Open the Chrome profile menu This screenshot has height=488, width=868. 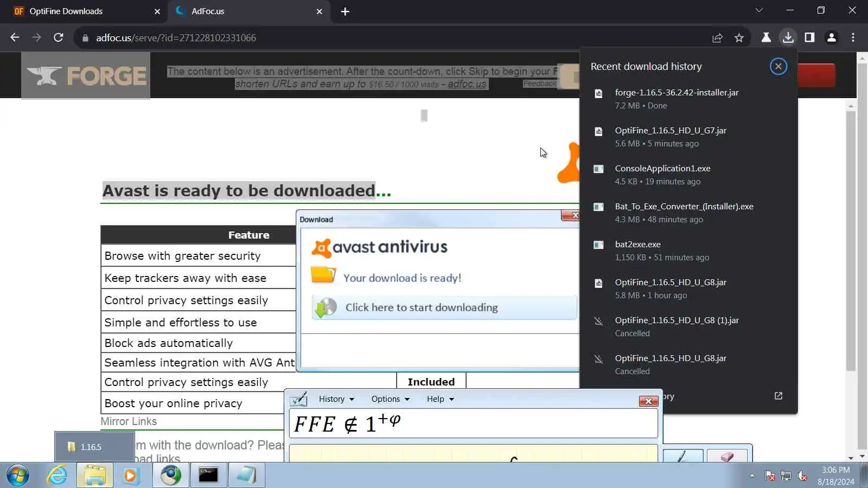pos(831,37)
